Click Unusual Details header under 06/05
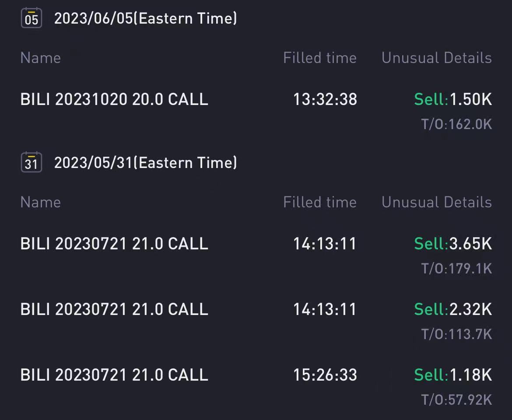The height and width of the screenshot is (420, 512). (437, 58)
